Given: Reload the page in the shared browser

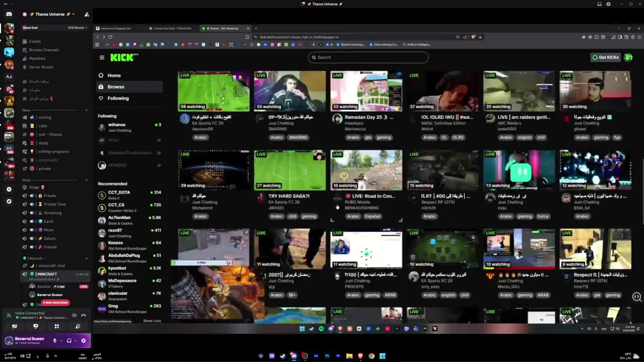Looking at the screenshot, I should pos(110,37).
